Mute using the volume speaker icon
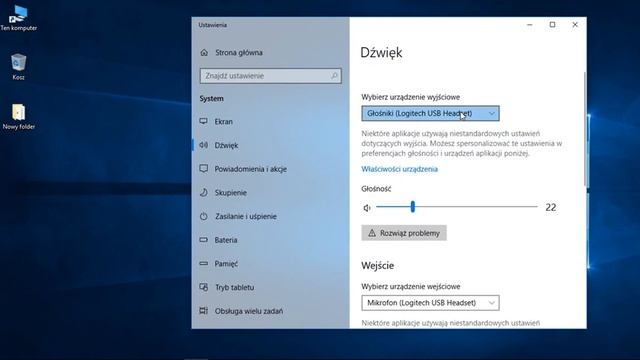 [x=367, y=208]
